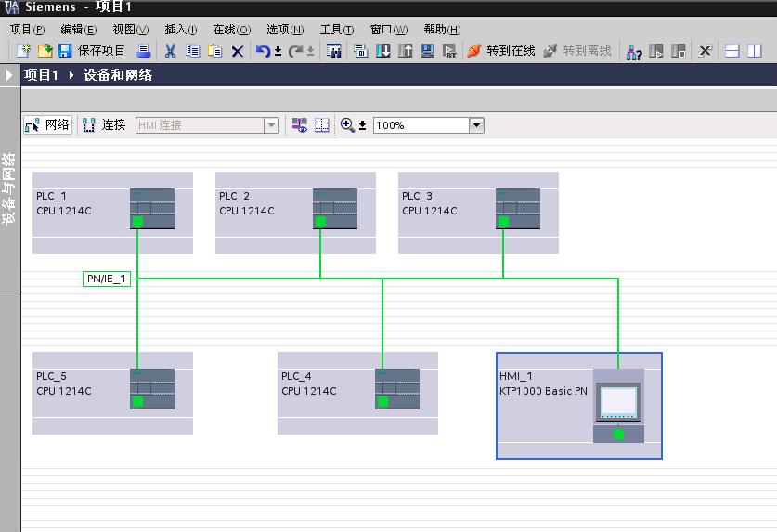Select the HMI_1 KTP1000 panel image
The image size is (777, 532).
click(618, 406)
